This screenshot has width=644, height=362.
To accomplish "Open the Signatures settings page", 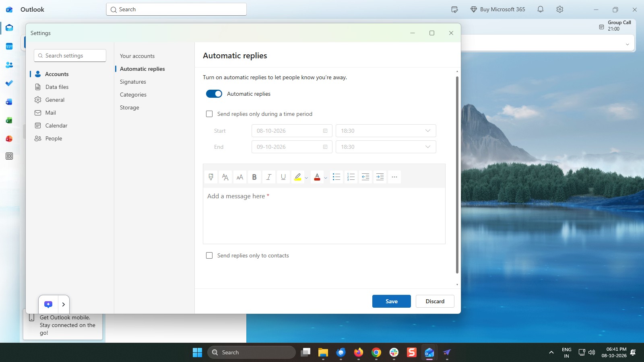I will point(133,82).
